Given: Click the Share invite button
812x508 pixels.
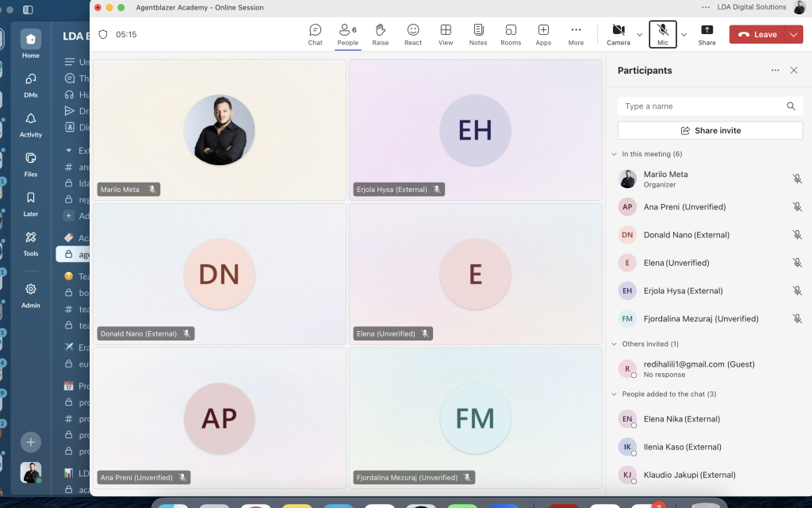Looking at the screenshot, I should point(710,130).
